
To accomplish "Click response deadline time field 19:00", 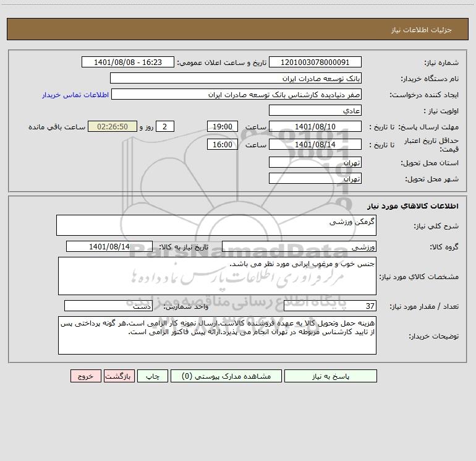I will coord(222,126).
